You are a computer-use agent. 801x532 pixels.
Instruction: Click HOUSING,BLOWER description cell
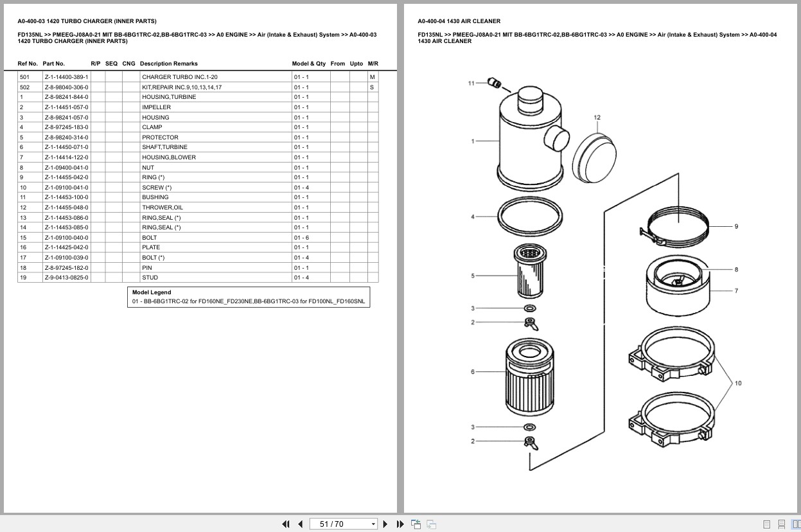coord(169,157)
